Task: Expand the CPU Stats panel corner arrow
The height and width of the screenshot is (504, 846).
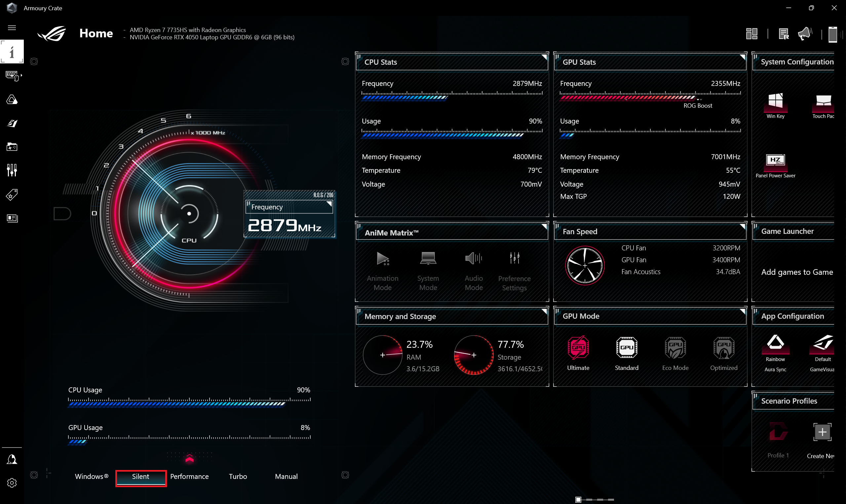Action: 544,57
